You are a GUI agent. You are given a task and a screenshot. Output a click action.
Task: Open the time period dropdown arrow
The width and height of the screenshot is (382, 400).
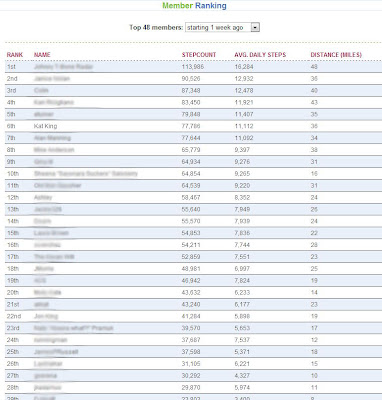(x=255, y=27)
